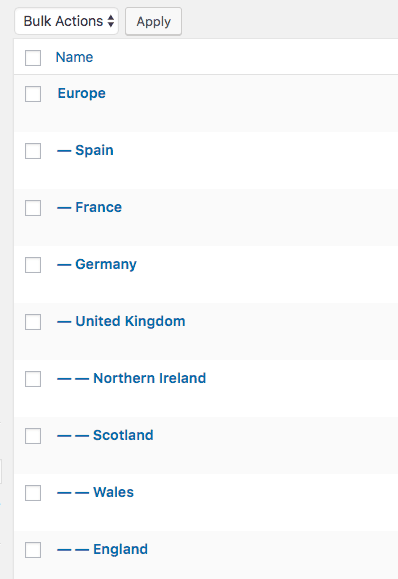Select the United Kingdom checkbox
398x579 pixels.
(33, 322)
